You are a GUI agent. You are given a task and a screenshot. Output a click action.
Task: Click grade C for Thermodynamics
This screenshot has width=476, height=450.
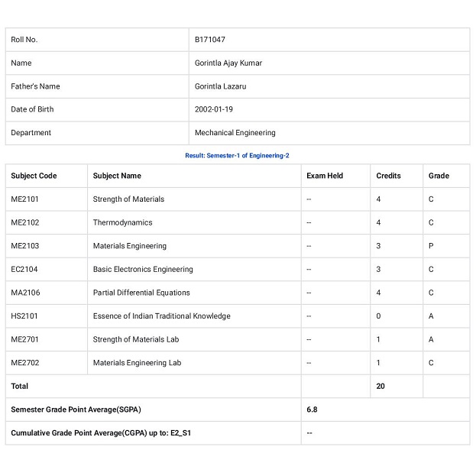click(431, 222)
